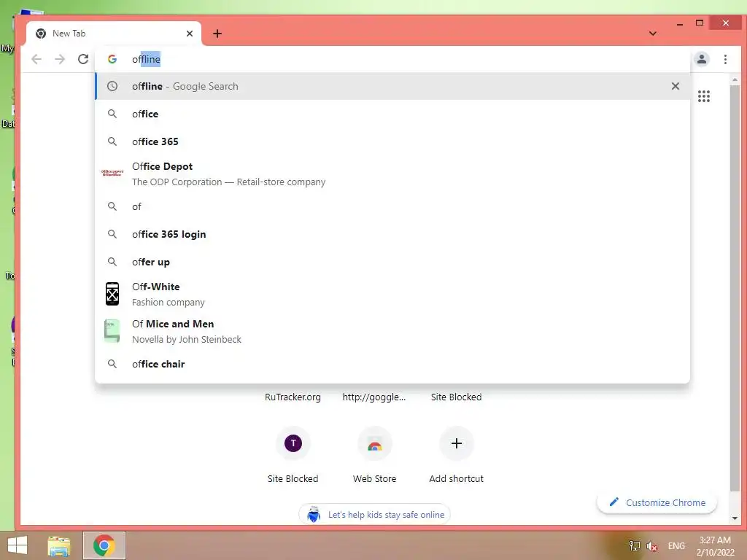Click the ENG language indicator
This screenshot has width=747, height=560.
pos(676,545)
